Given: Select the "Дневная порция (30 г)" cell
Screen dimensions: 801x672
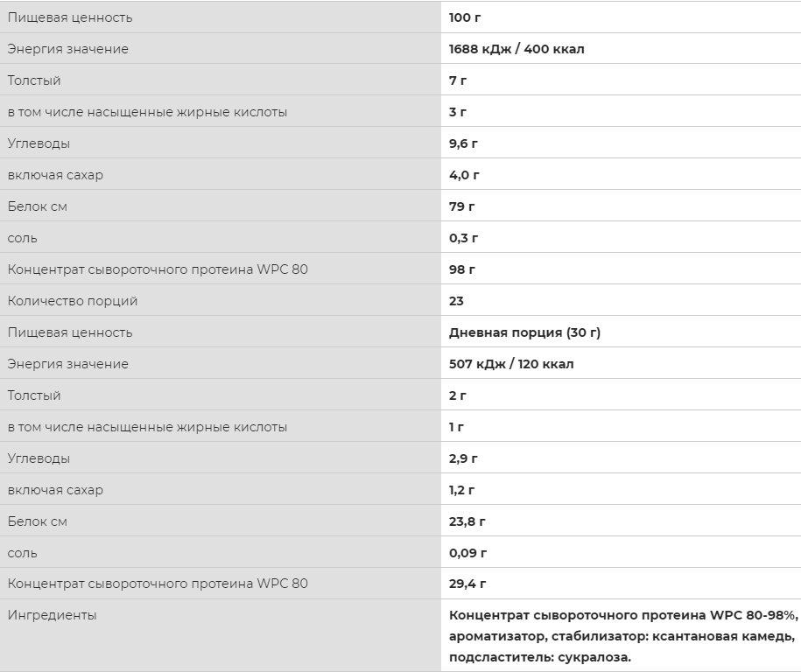Looking at the screenshot, I should click(x=524, y=332).
